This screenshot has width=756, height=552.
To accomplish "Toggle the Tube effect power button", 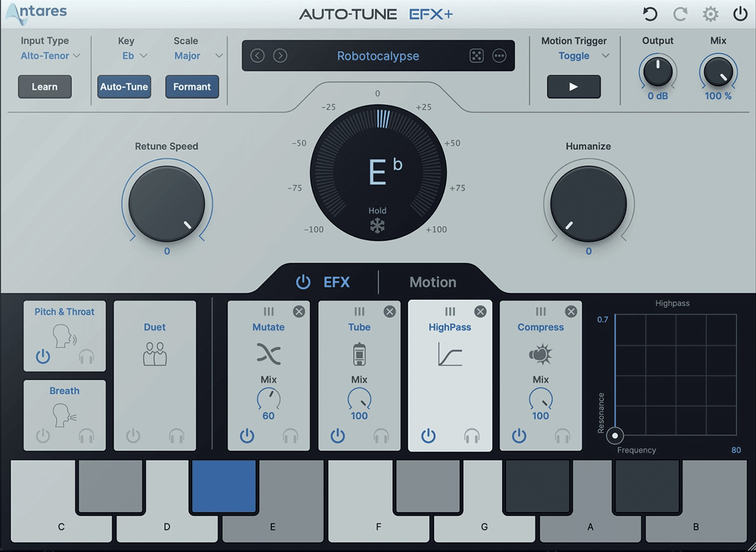I will click(338, 436).
